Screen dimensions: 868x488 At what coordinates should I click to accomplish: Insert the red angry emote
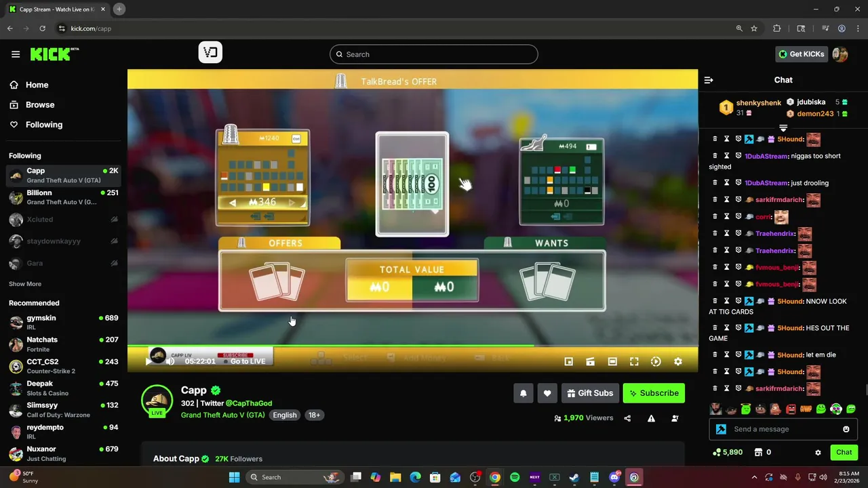791,409
